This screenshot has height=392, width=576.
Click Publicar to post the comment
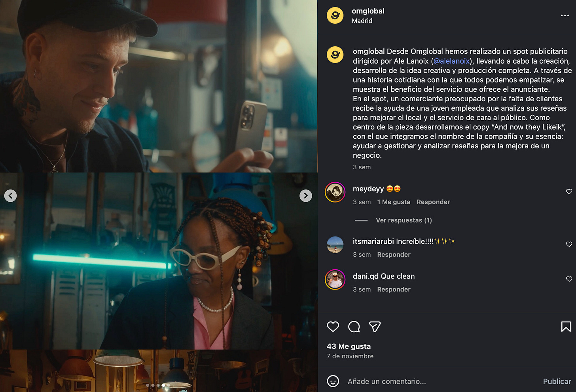(x=557, y=381)
